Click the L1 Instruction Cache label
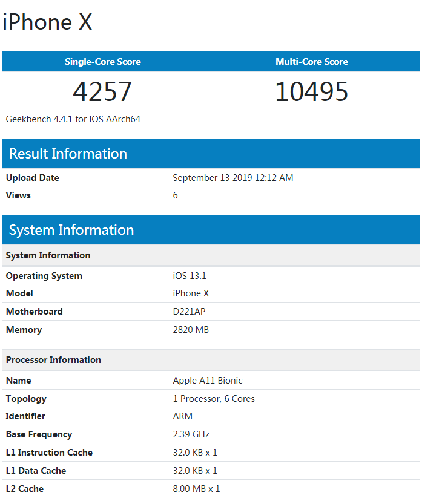 coord(49,453)
